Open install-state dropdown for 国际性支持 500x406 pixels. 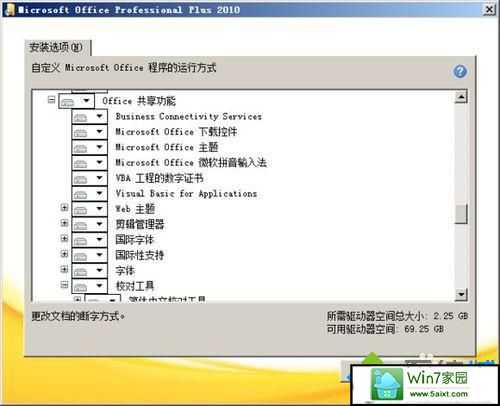[89, 255]
